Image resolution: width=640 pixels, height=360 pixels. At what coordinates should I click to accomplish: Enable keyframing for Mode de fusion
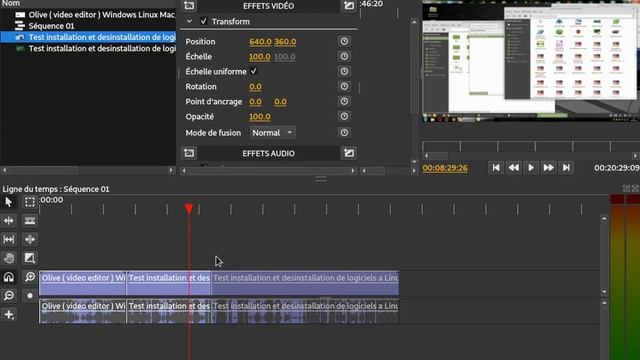[344, 133]
